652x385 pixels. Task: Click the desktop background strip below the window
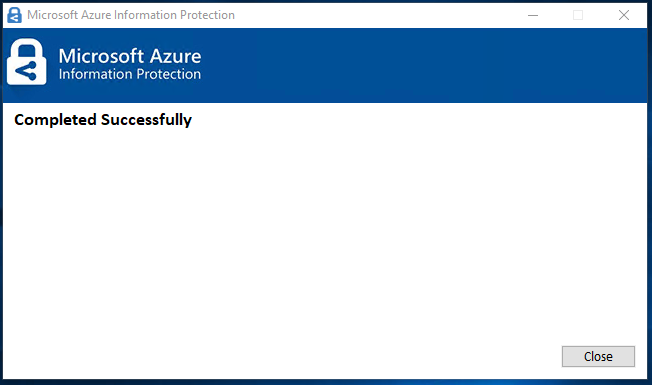326,382
